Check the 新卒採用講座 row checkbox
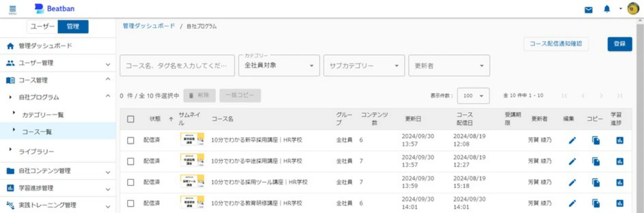644x213 pixels. [x=131, y=140]
